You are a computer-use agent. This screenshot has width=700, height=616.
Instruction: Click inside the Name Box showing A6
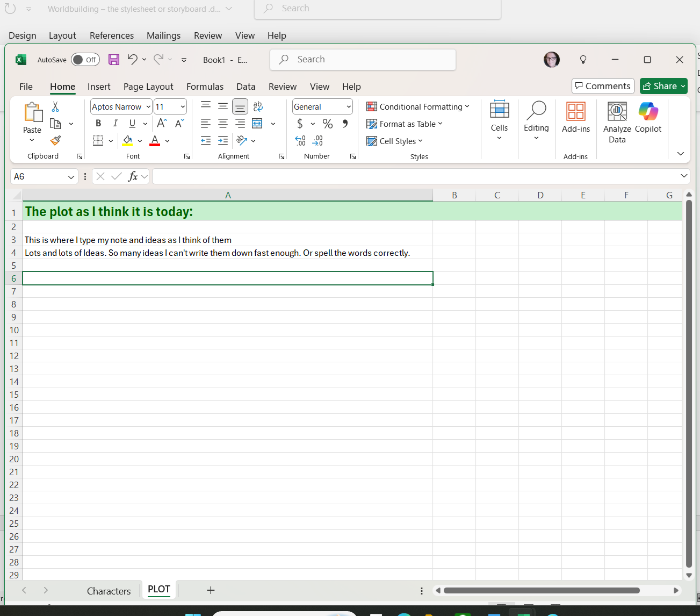click(x=39, y=176)
